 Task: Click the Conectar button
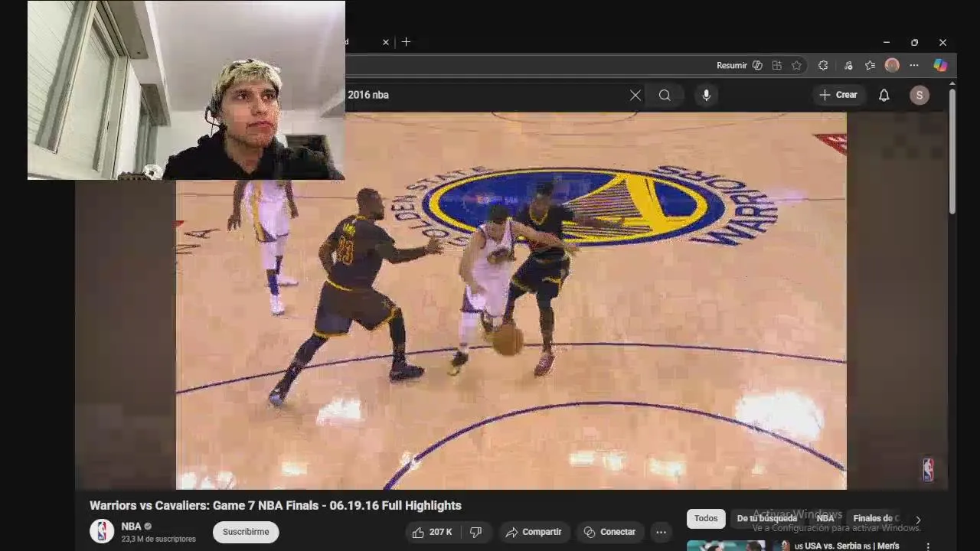609,532
